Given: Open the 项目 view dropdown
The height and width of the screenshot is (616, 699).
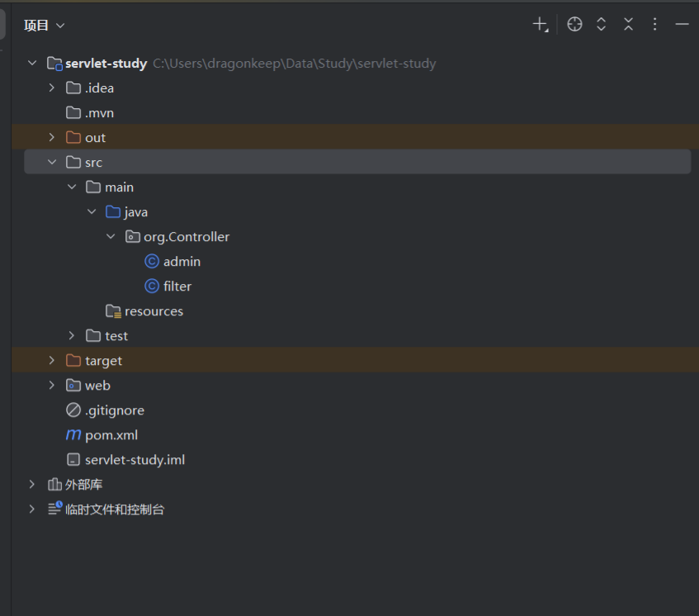Looking at the screenshot, I should click(x=45, y=26).
